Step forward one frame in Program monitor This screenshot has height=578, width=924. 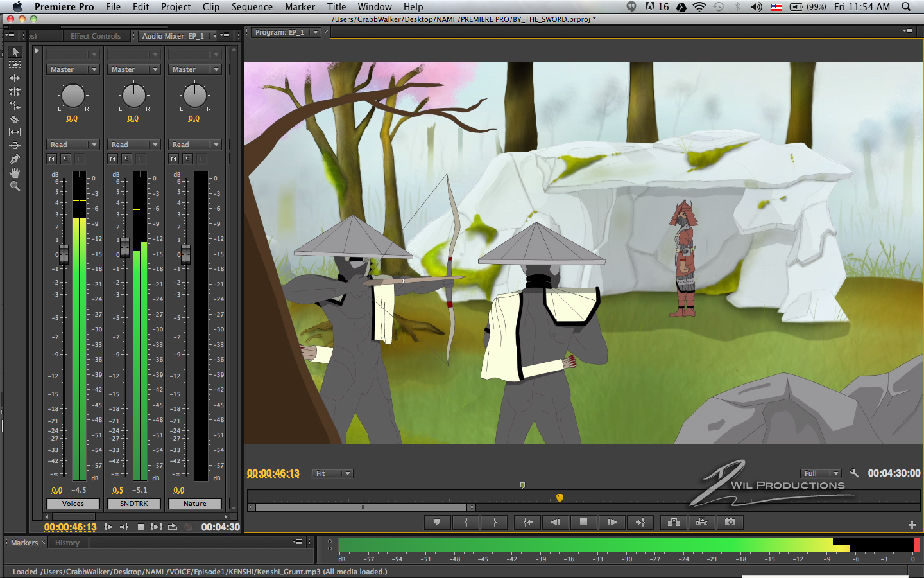(x=612, y=522)
